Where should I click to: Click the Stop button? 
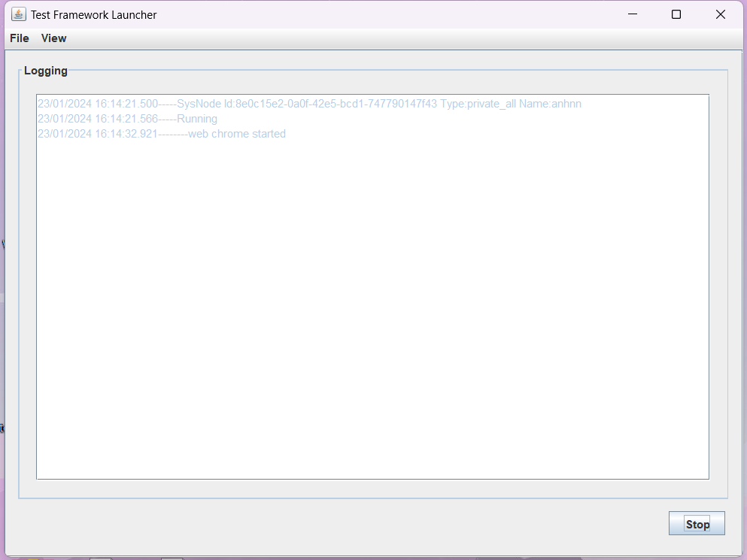(697, 523)
